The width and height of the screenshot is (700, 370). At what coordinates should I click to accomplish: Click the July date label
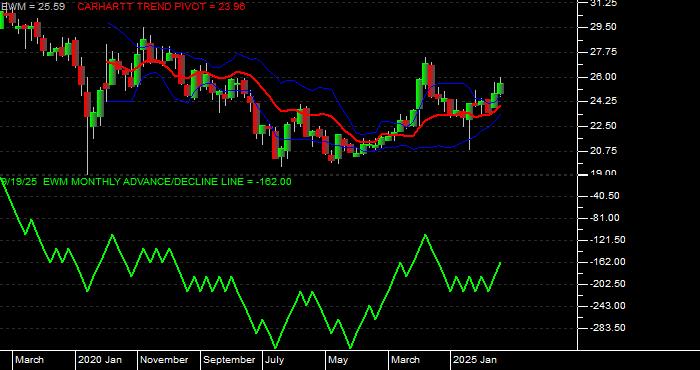274,360
